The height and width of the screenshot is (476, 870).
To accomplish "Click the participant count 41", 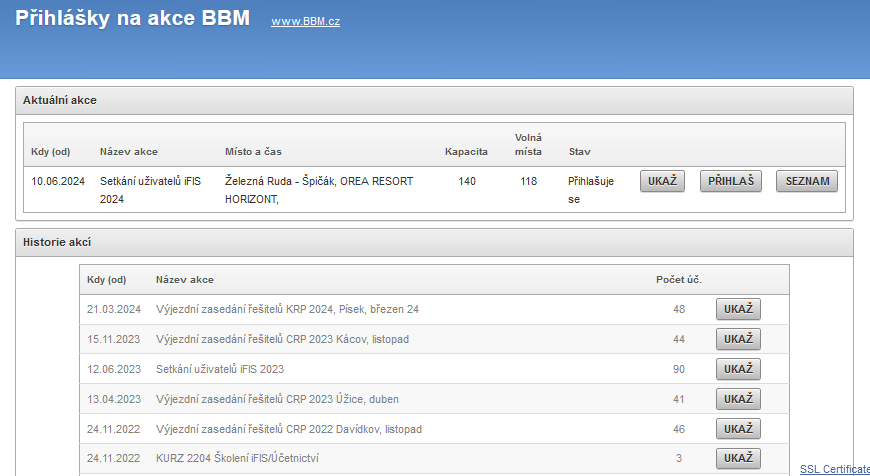I will (x=679, y=399).
